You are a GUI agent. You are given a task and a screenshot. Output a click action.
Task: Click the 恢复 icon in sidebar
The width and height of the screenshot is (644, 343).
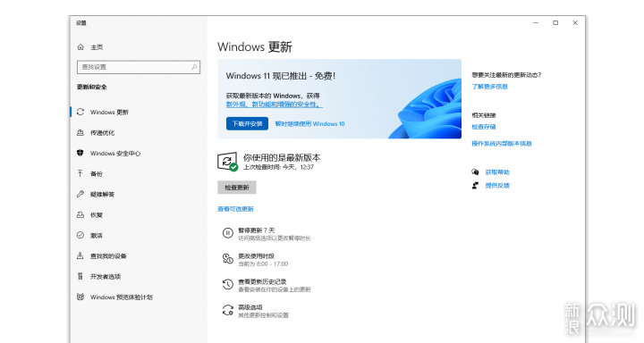click(80, 214)
